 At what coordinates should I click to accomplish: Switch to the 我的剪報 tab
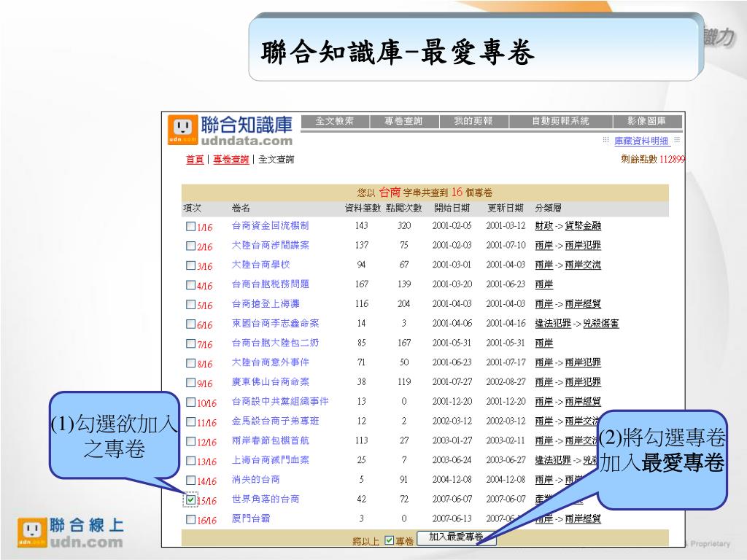tap(473, 121)
